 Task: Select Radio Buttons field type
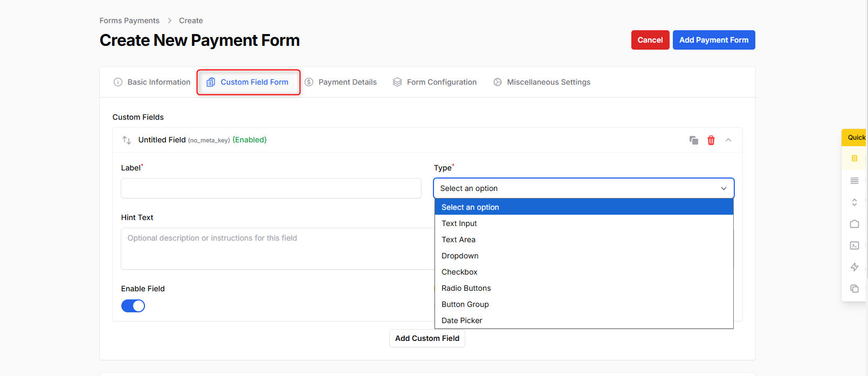pos(584,288)
